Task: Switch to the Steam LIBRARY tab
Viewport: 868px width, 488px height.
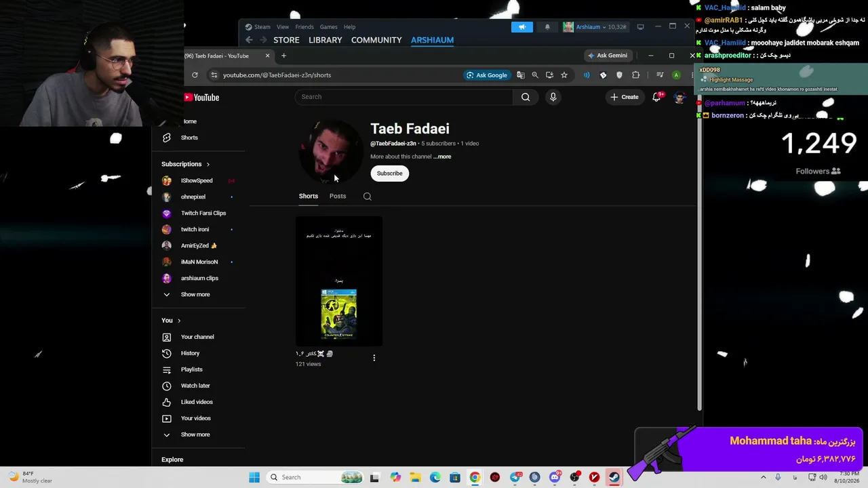Action: tap(325, 40)
